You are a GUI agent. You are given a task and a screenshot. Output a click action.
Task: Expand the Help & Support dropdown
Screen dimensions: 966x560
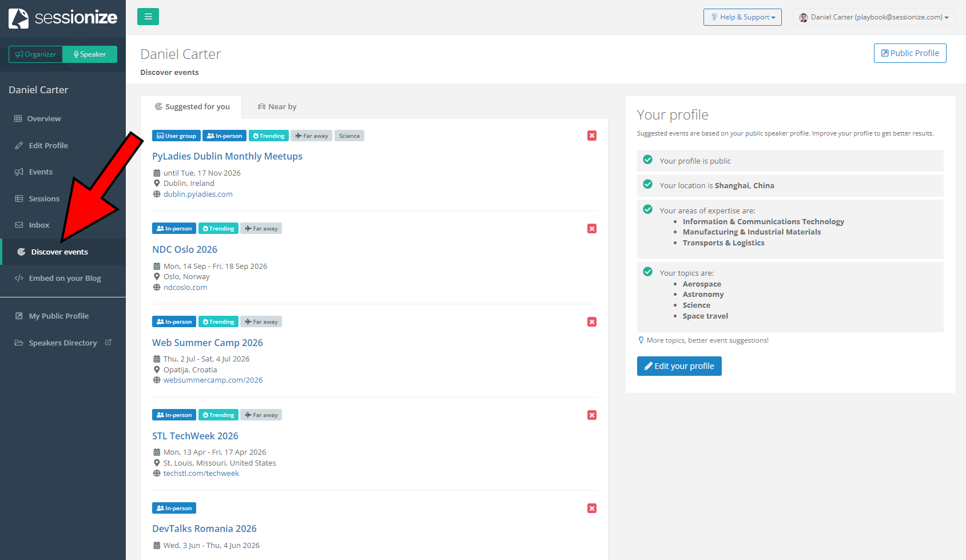point(742,17)
